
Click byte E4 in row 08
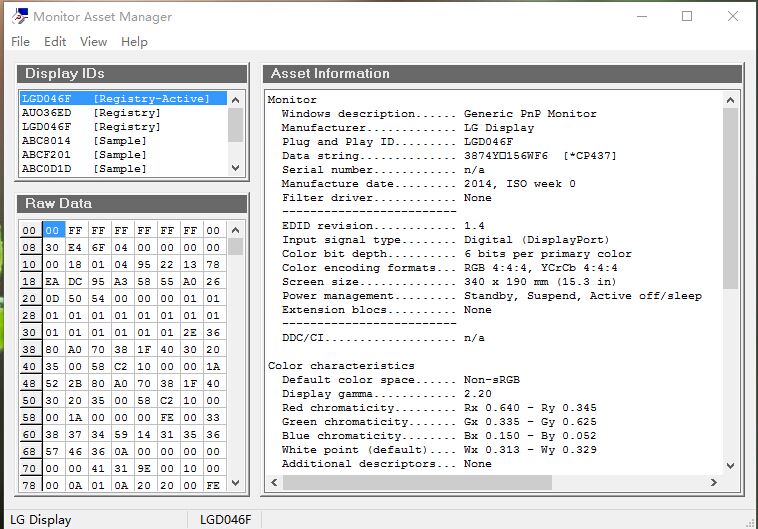75,248
